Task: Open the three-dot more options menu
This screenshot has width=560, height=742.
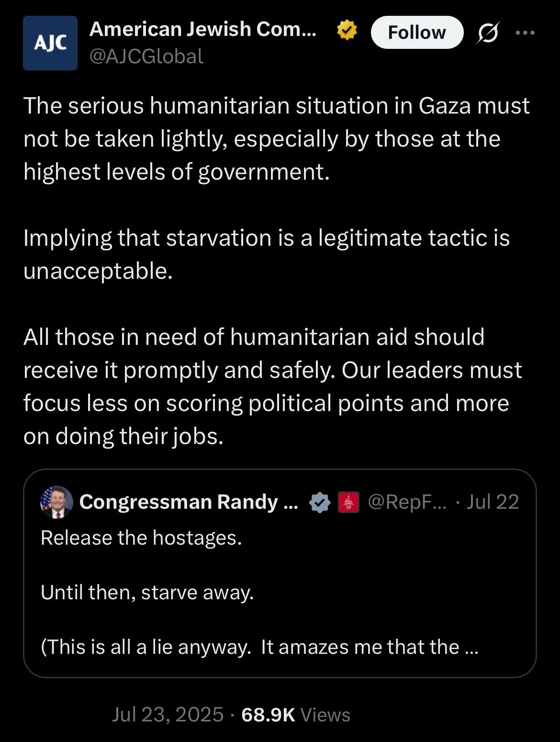Action: (x=525, y=33)
